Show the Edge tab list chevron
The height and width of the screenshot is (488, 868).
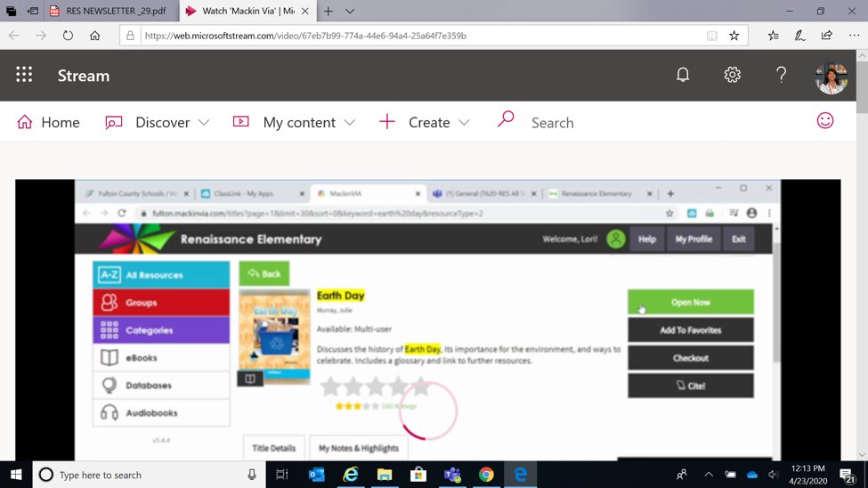pos(350,11)
